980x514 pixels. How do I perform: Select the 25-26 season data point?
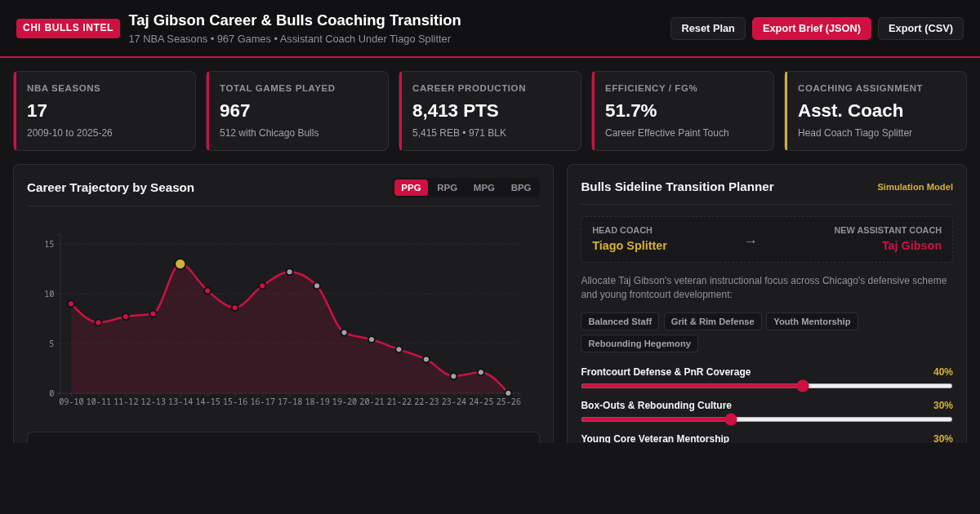(508, 393)
